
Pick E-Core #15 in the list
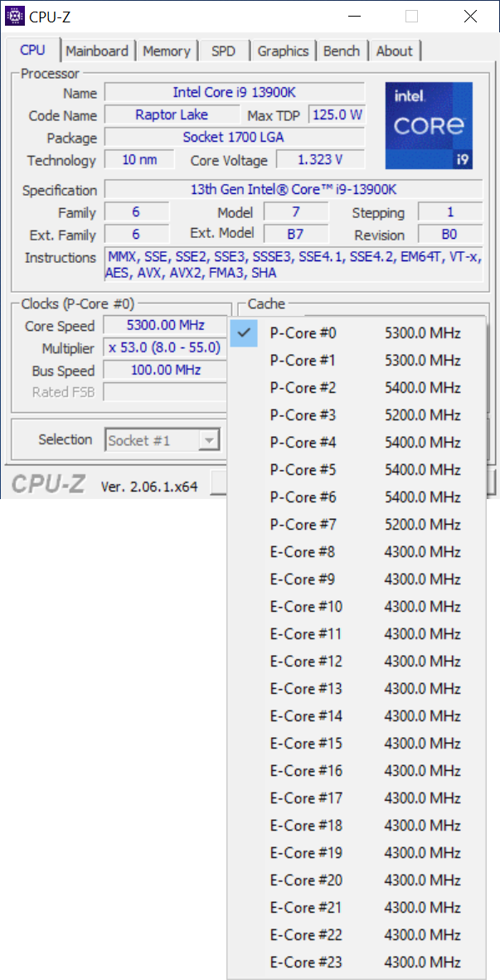coord(357,743)
